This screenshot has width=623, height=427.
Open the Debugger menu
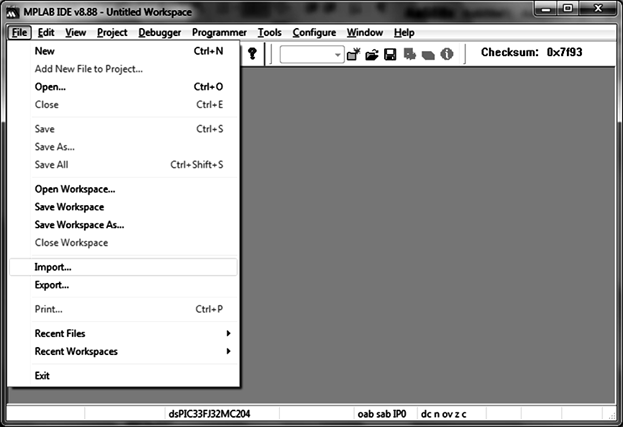click(160, 33)
